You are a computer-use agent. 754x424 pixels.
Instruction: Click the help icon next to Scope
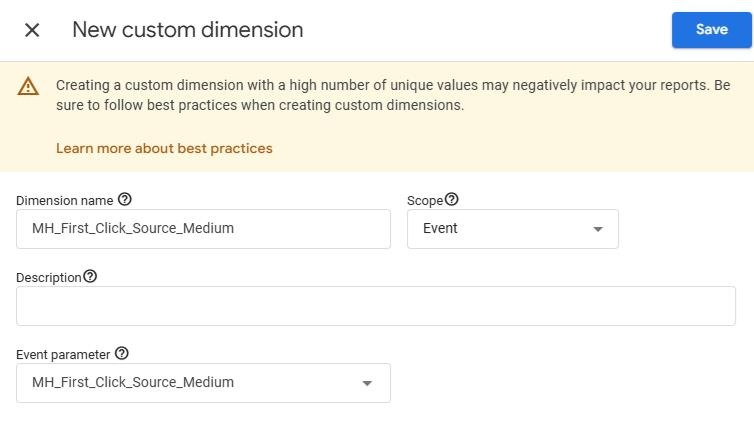click(452, 200)
